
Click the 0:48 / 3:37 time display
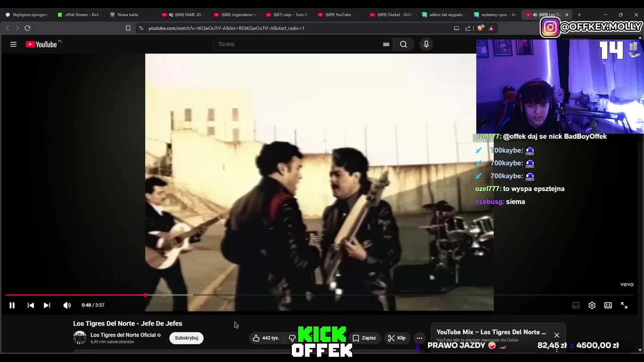coord(93,305)
